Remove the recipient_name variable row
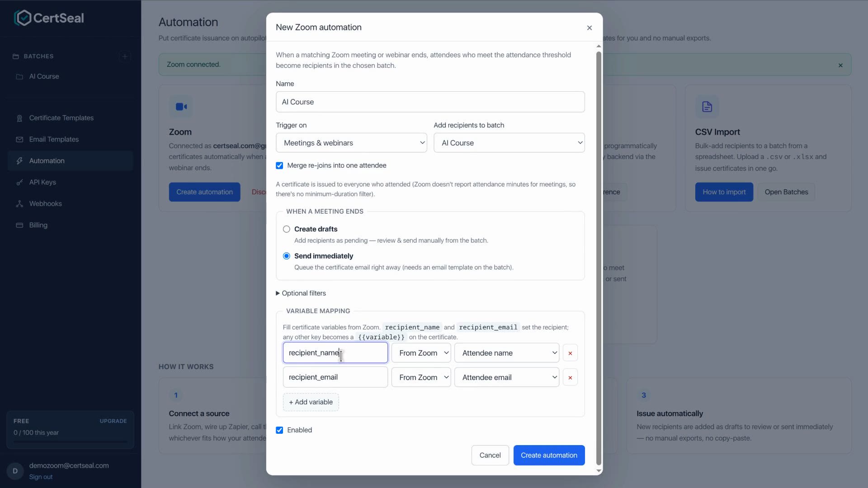 [570, 353]
